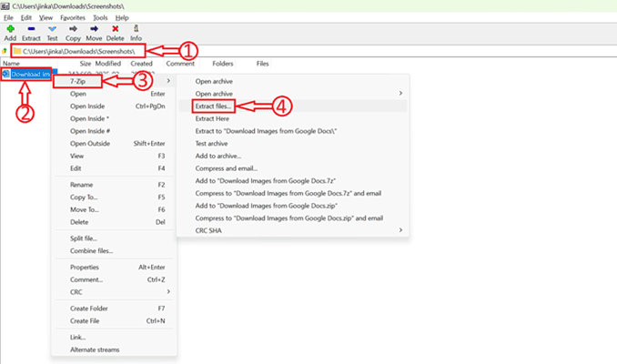This screenshot has width=617, height=364.
Task: Open Properties from the context menu
Action: pos(114,268)
